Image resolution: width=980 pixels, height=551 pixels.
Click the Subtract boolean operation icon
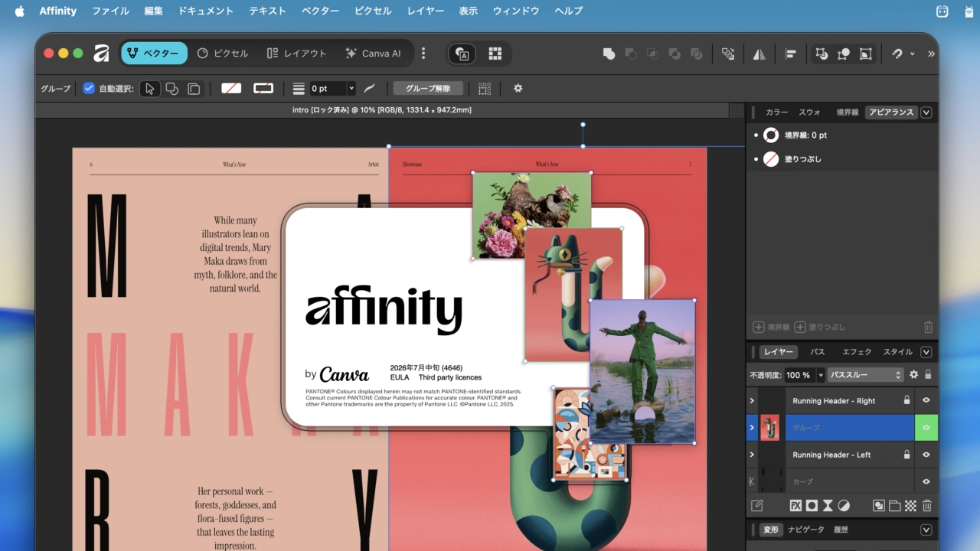[631, 54]
